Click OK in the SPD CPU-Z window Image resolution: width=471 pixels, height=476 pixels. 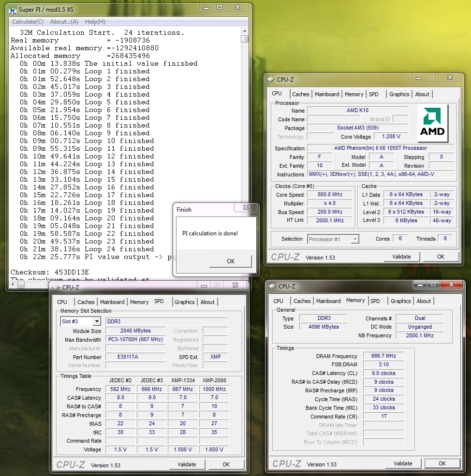point(226,464)
